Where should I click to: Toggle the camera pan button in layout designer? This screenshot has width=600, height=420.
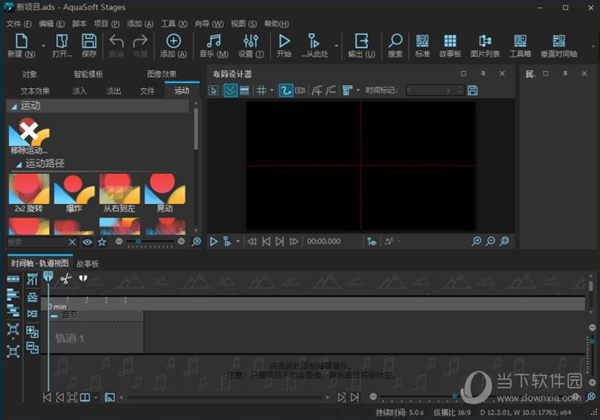coord(300,90)
